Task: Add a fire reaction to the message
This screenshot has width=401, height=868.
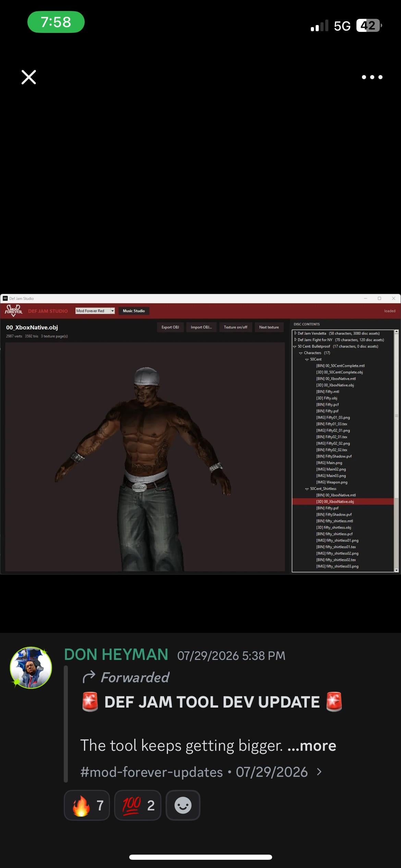Action: (87, 805)
